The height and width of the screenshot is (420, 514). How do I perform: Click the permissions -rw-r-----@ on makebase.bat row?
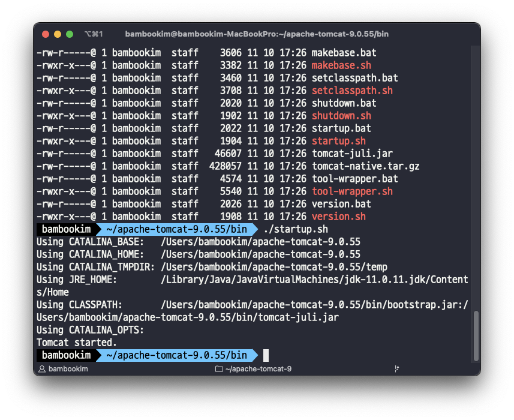[66, 53]
